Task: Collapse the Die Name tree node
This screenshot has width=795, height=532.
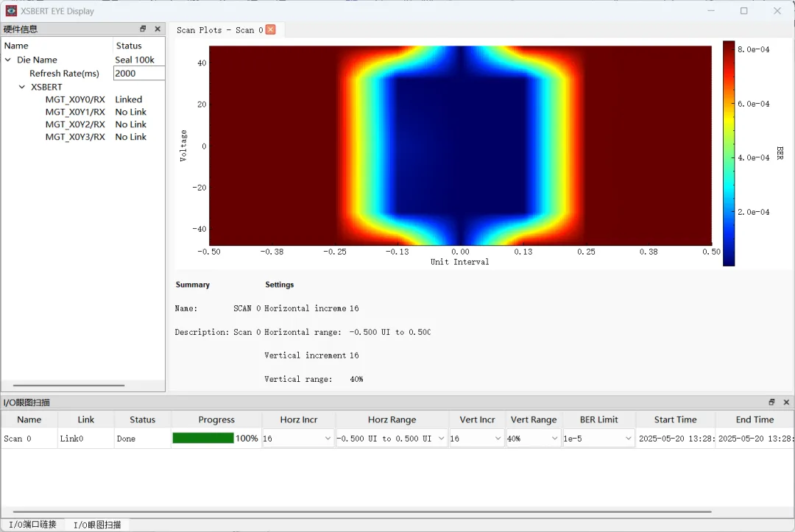Action: (8, 60)
